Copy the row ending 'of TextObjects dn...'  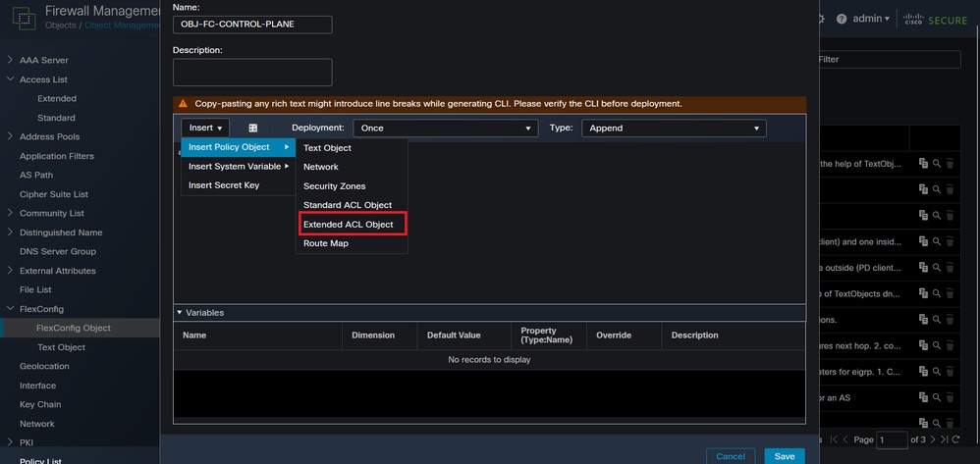pyautogui.click(x=923, y=293)
